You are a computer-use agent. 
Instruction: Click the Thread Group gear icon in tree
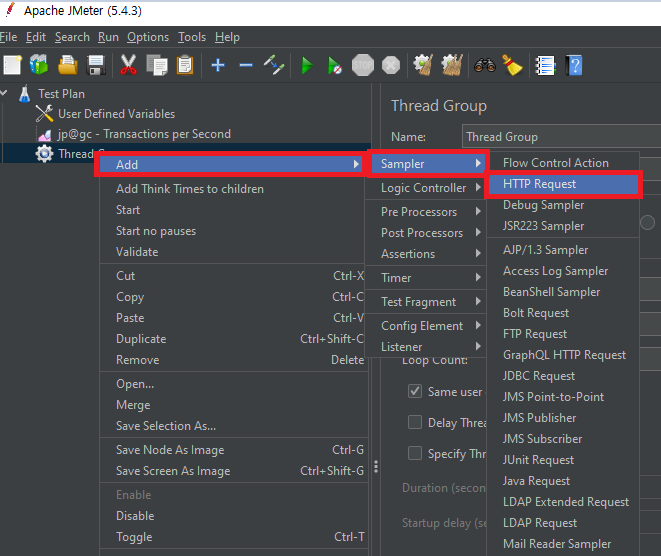44,154
